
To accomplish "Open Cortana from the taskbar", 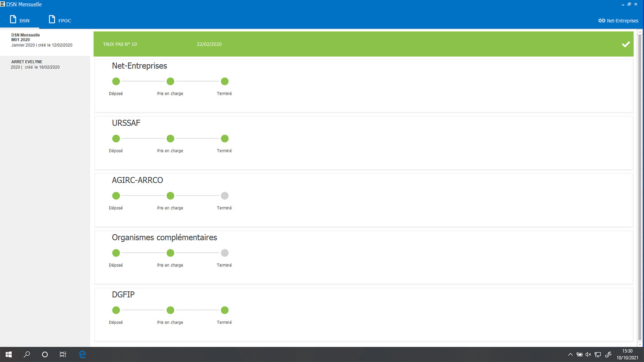I will [x=45, y=354].
